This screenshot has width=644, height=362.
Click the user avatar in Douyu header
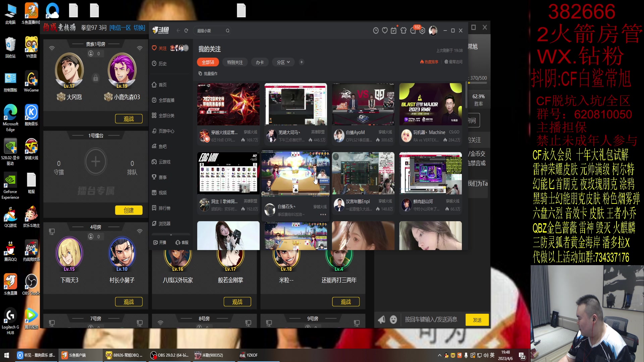pos(433,31)
